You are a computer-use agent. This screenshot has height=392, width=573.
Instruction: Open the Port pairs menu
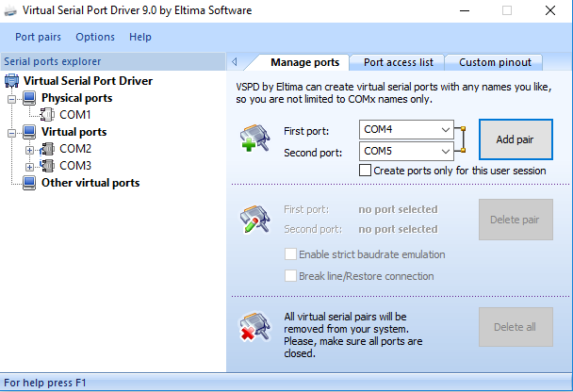click(x=38, y=37)
